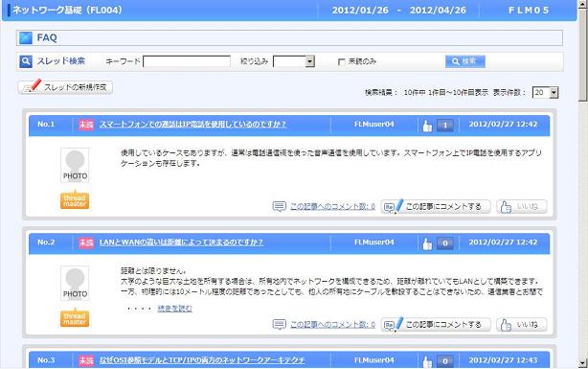The image size is (588, 369).
Task: Click the FAQ blue square icon
Action: [x=26, y=38]
